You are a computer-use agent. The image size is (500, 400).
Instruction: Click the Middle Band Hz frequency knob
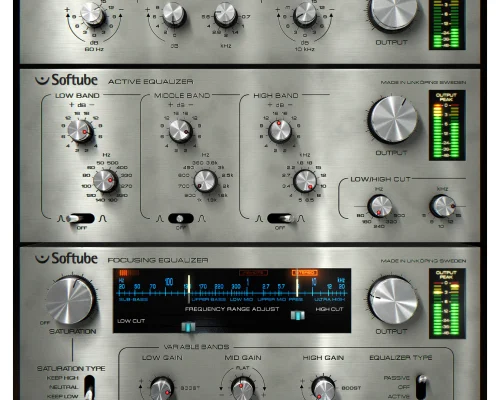[205, 181]
